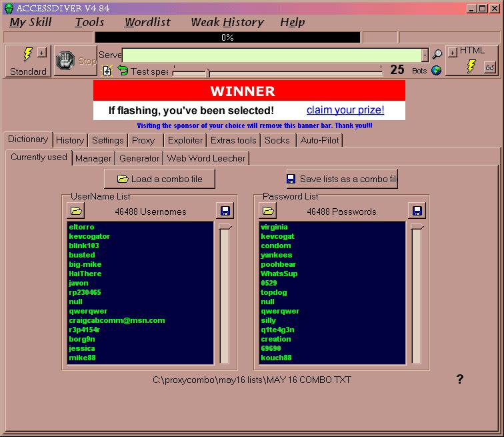Viewport: 504px width, 437px height.
Task: Select password virginia
Action: (x=274, y=227)
